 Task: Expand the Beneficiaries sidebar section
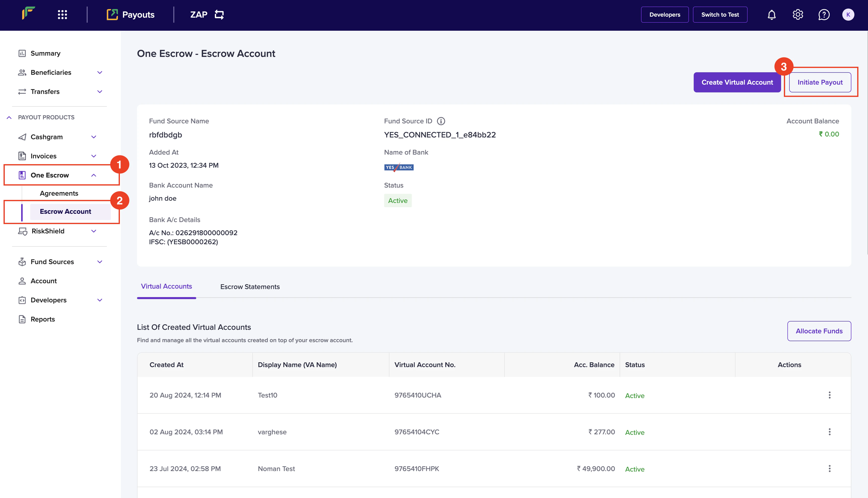tap(99, 73)
